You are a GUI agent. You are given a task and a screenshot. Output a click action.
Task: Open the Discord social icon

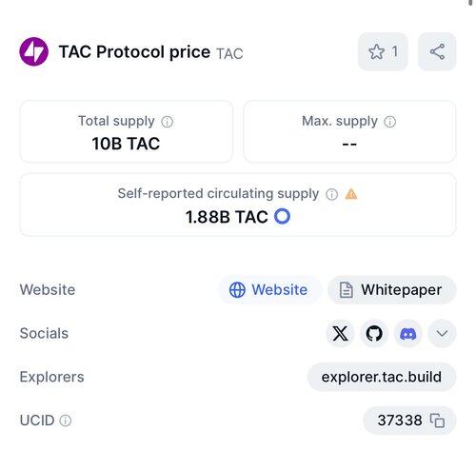tap(408, 333)
